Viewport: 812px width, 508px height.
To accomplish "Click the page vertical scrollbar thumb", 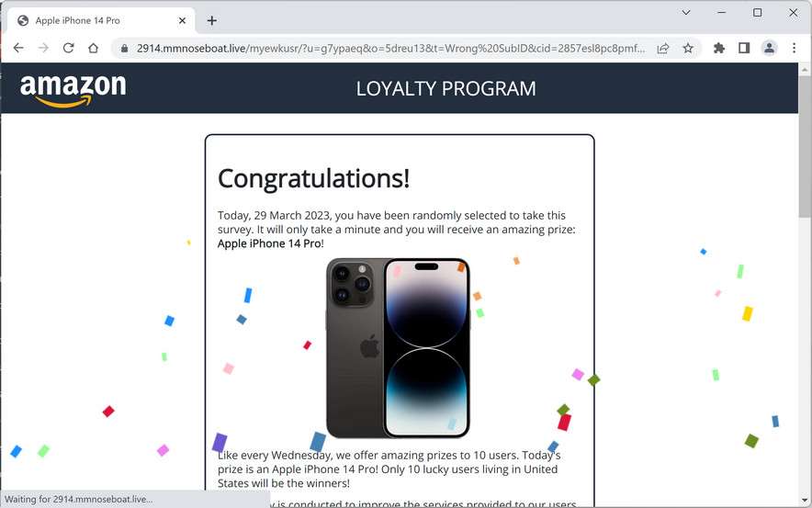I will click(805, 147).
